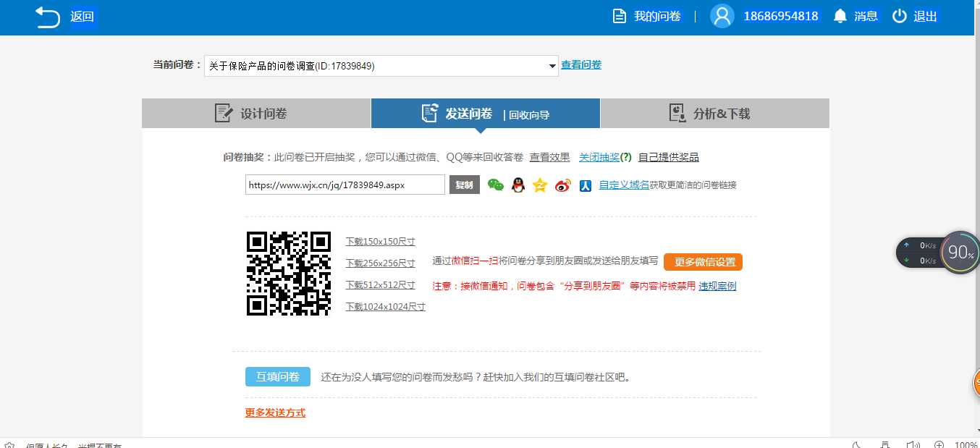Click 互填问卷 button
The image size is (980, 448).
pyautogui.click(x=278, y=377)
